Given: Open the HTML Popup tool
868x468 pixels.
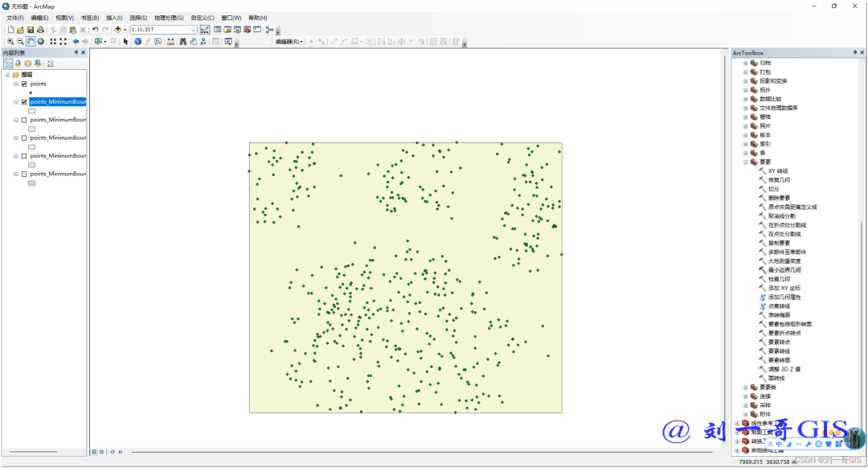Looking at the screenshot, I should tap(158, 42).
